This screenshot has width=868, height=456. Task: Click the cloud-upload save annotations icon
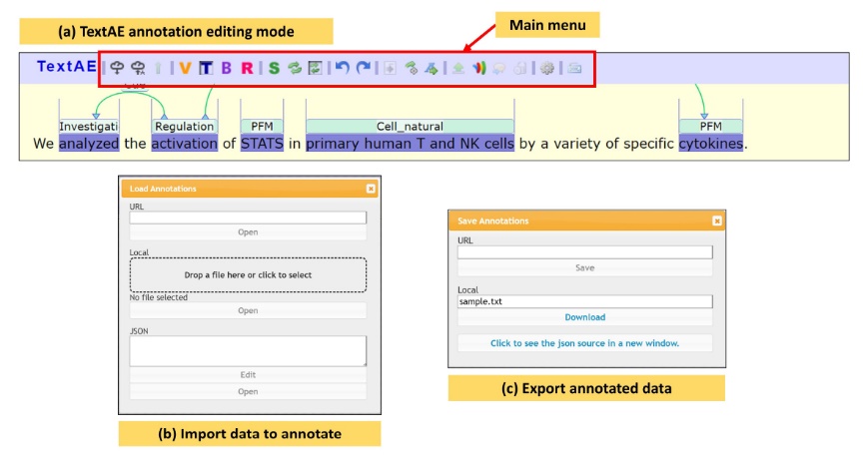pos(138,68)
